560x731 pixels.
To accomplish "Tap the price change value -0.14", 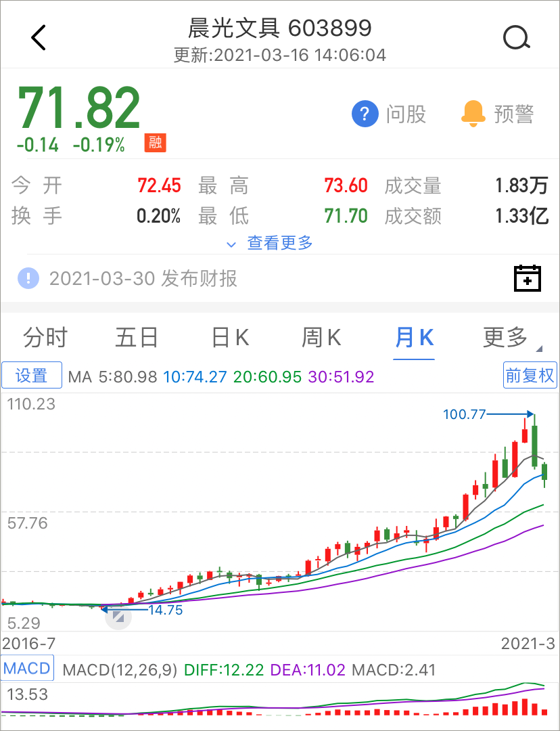I will [38, 145].
